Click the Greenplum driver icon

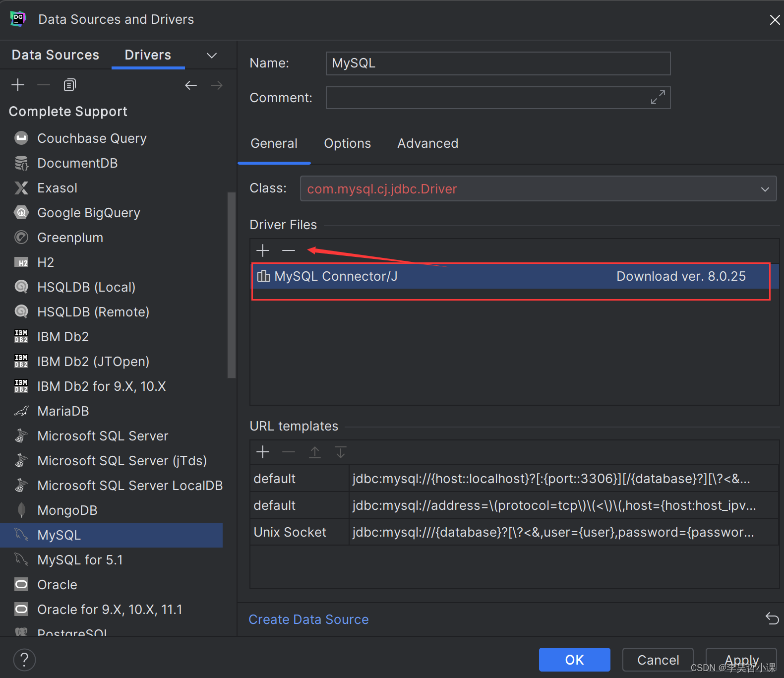pos(21,237)
